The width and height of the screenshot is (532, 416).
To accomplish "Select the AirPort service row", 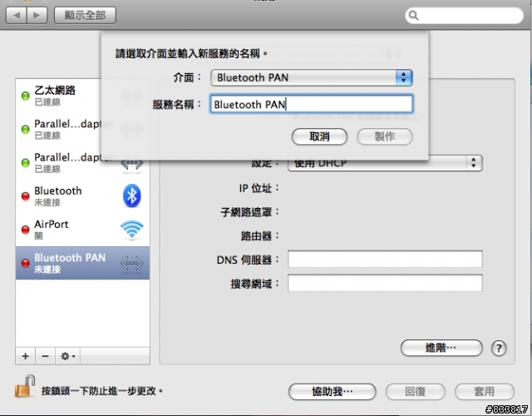I will click(x=82, y=230).
